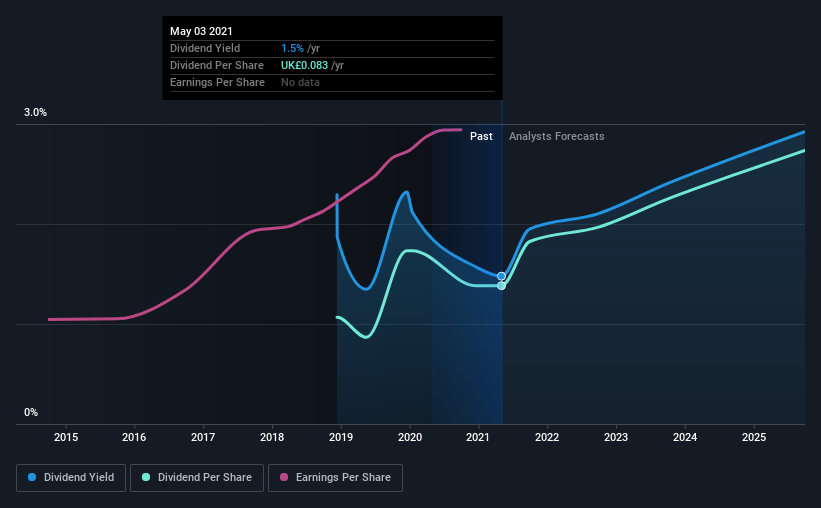Click the blue dot in Dividend Yield legend
The height and width of the screenshot is (508, 821).
click(x=32, y=477)
